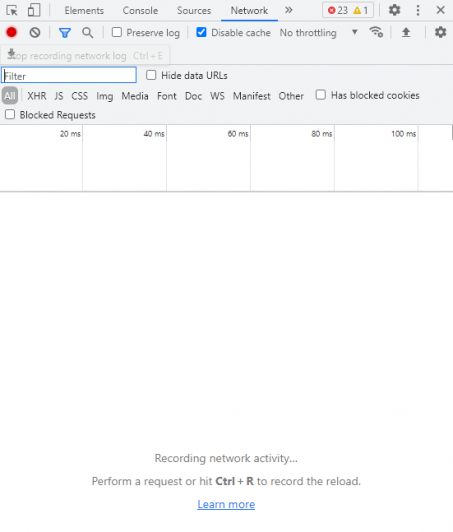This screenshot has height=532, width=453.
Task: Enable the Preserve log checkbox
Action: [x=117, y=33]
